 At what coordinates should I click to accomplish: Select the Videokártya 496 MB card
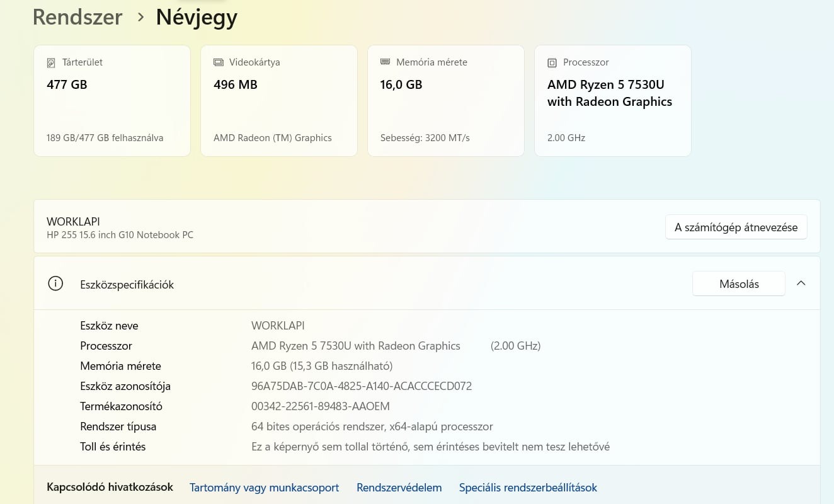(278, 101)
